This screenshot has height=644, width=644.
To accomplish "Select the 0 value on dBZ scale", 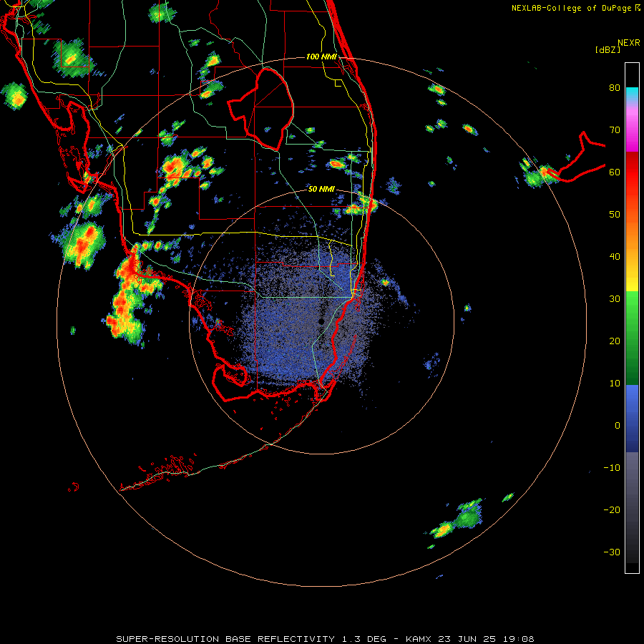I will 618,426.
